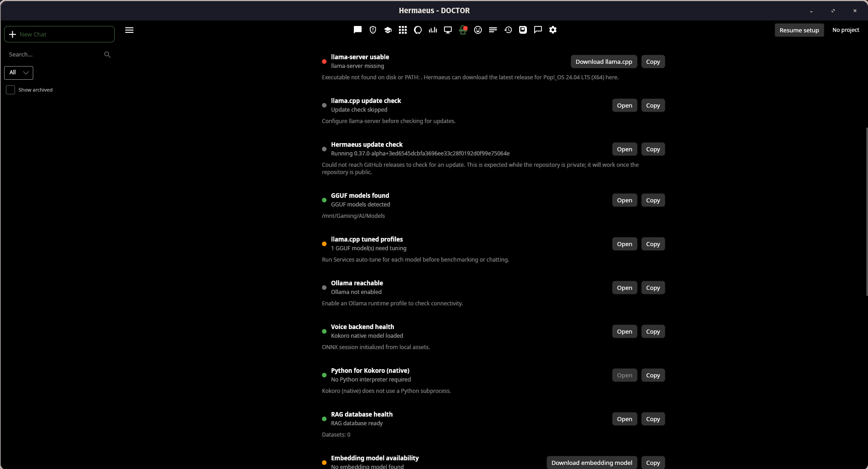Start a New Chat
This screenshot has width=868, height=469.
coord(59,34)
